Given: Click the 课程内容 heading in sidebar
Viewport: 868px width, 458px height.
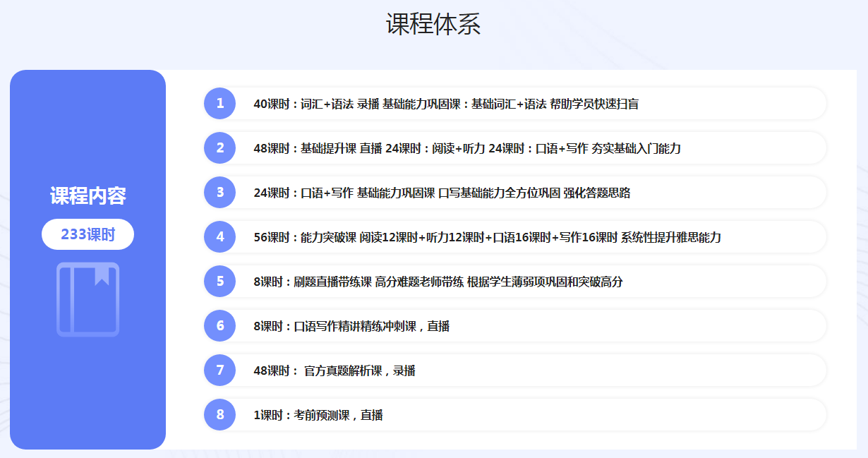Looking at the screenshot, I should [x=88, y=196].
